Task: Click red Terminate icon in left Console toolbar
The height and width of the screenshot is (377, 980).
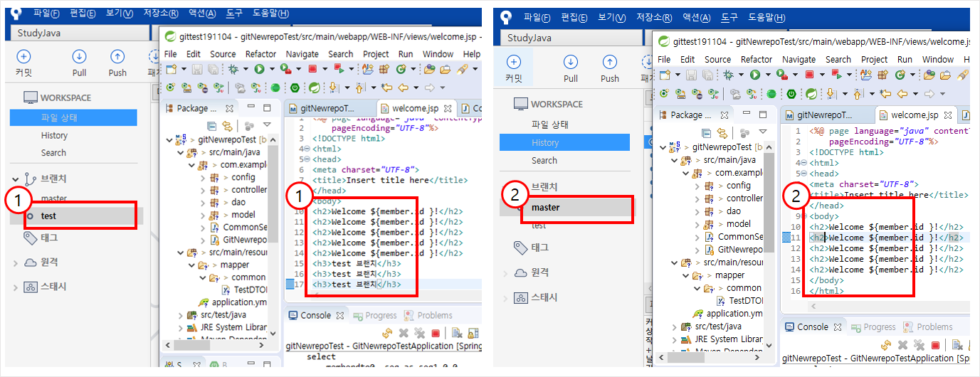Action: tap(436, 332)
